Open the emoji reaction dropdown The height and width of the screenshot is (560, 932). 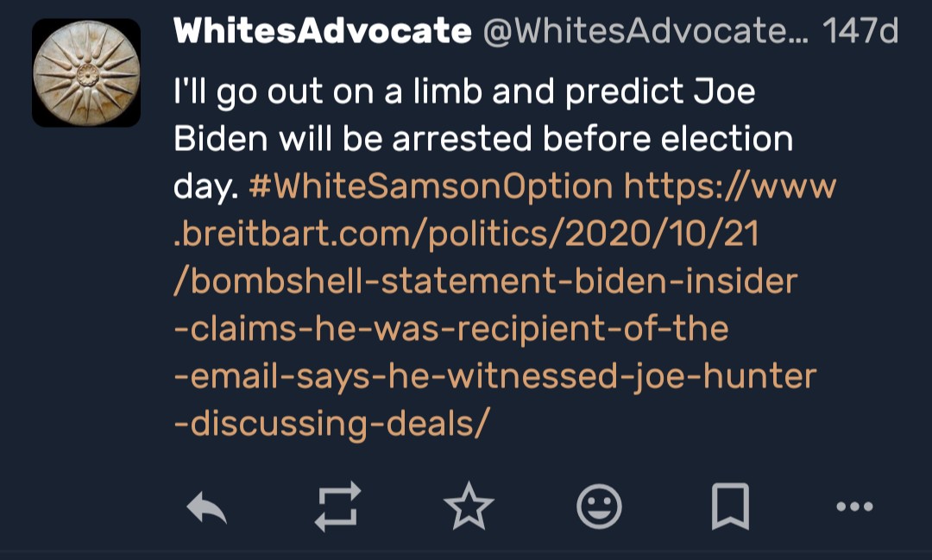point(599,507)
